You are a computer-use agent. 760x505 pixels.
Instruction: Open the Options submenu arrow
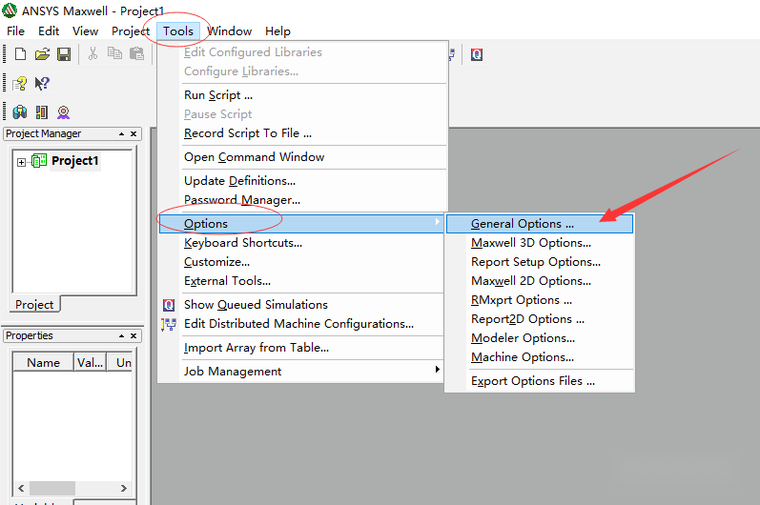point(437,221)
